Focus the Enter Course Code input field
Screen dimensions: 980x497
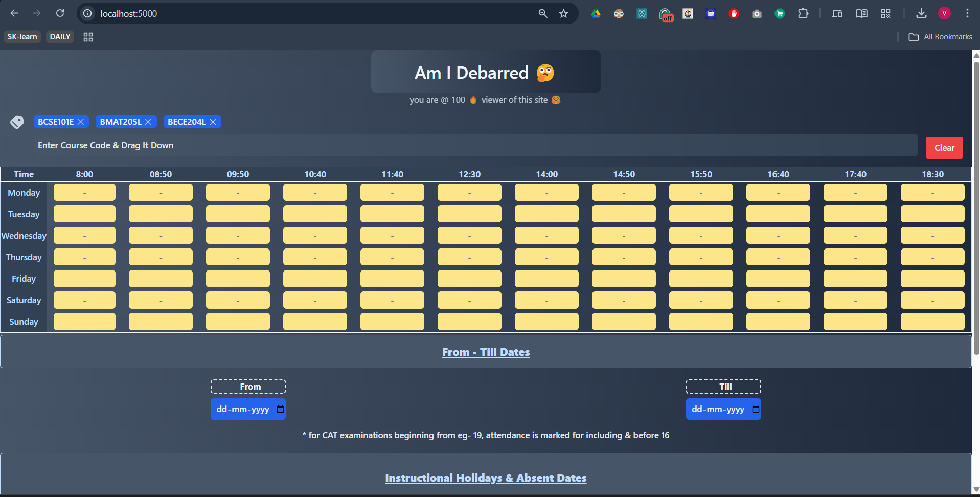[x=475, y=146]
